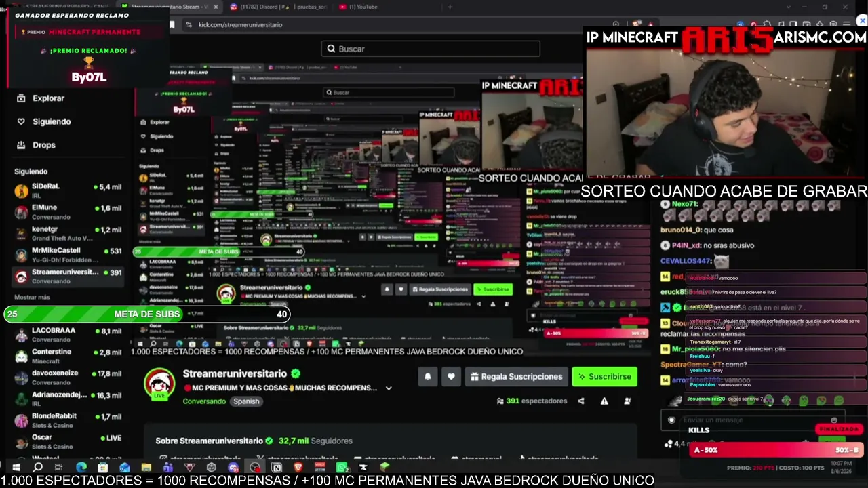Screen dimensions: 868x488
Task: Click the Buscar search field
Action: pos(431,49)
